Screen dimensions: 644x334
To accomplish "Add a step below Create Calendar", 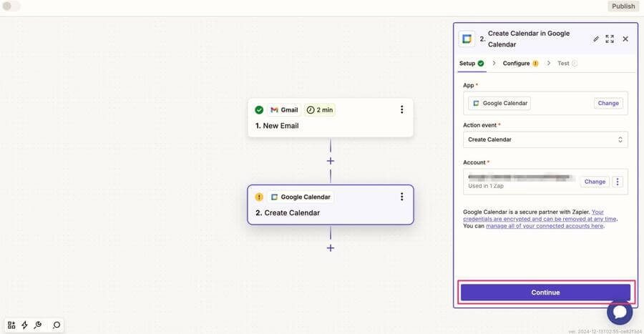I will [x=330, y=248].
